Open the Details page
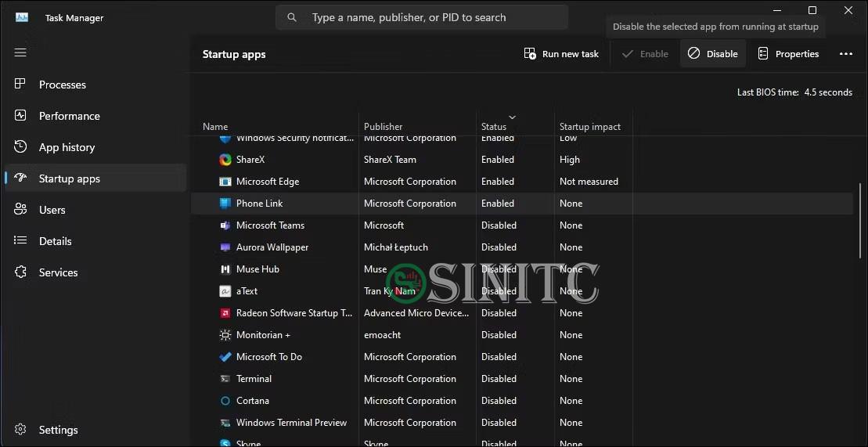This screenshot has width=868, height=447. [x=95, y=241]
